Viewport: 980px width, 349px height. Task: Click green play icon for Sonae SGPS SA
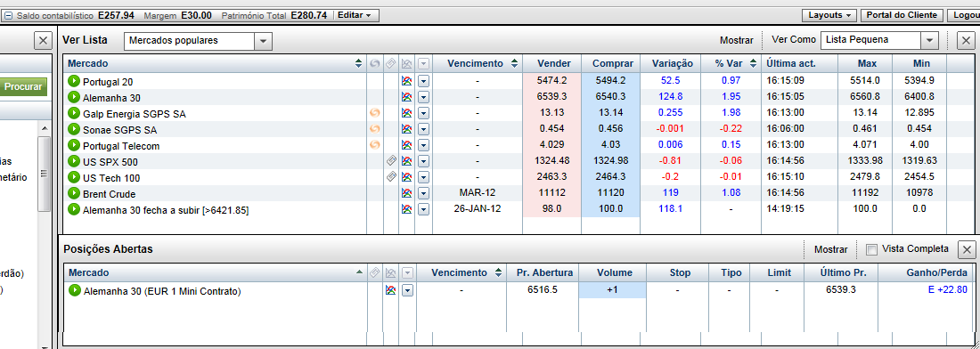(x=74, y=130)
